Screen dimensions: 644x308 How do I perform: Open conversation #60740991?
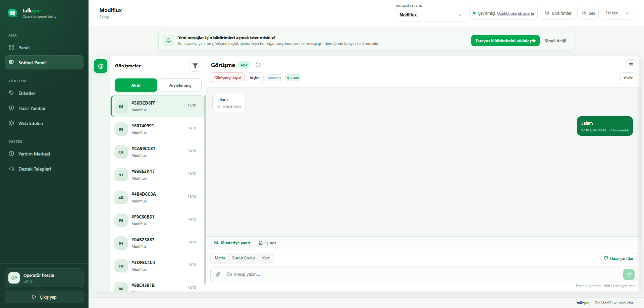[x=157, y=129]
